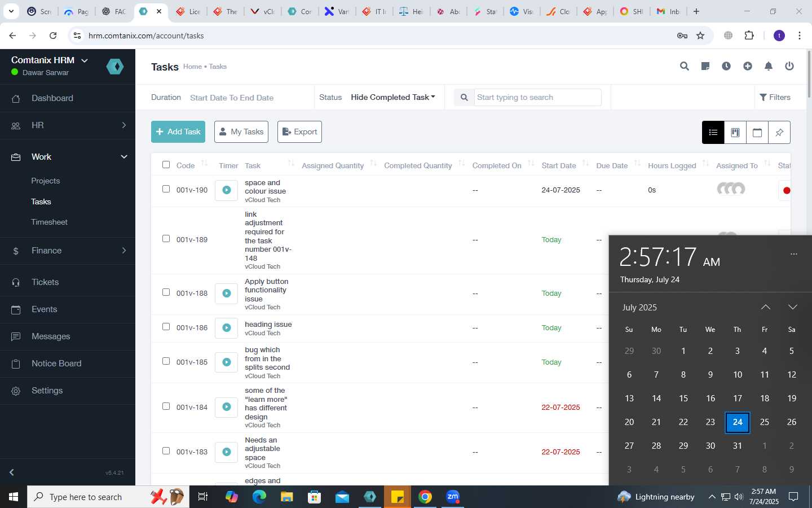The height and width of the screenshot is (508, 812).
Task: Switch to kanban board view
Action: [735, 133]
